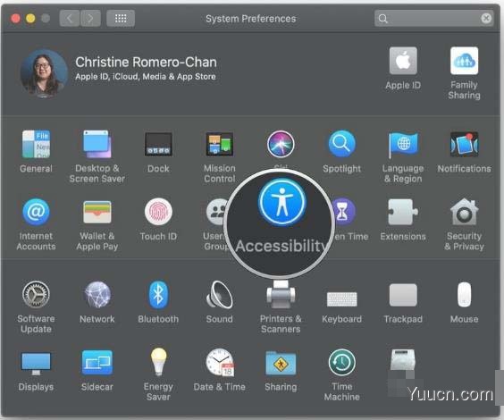Click Apple ID, iCloud, Media & App Store text
The height and width of the screenshot is (420, 504).
146,77
